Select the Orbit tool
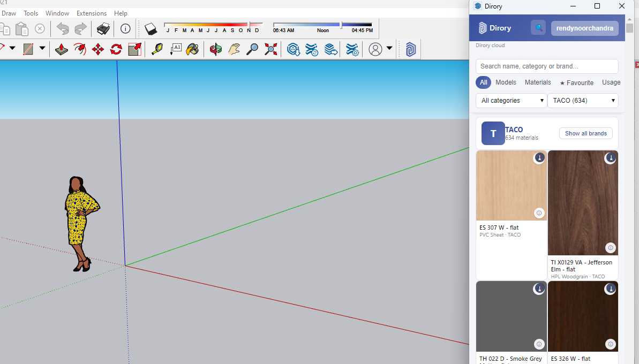Image resolution: width=639 pixels, height=364 pixels. pyautogui.click(x=215, y=49)
